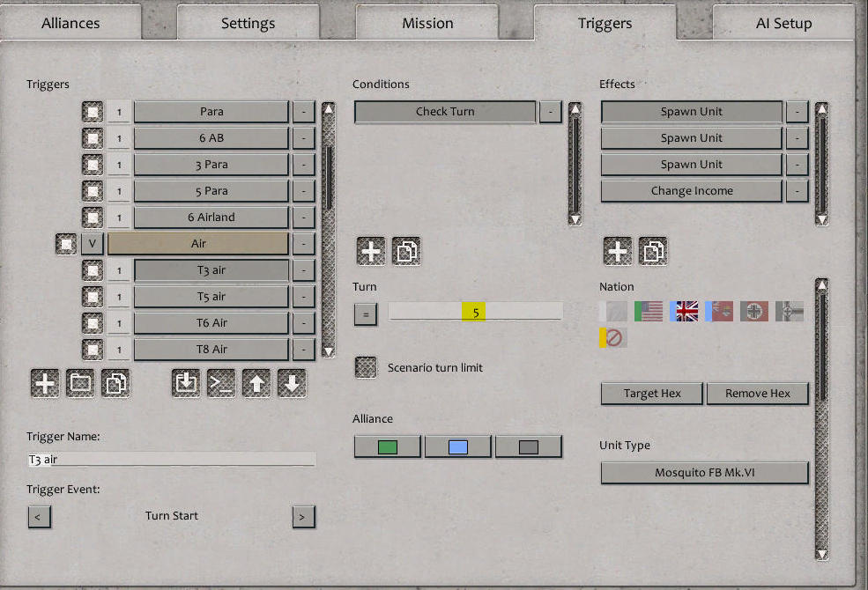Click down arrow of triggers list scrollbar

pos(329,351)
